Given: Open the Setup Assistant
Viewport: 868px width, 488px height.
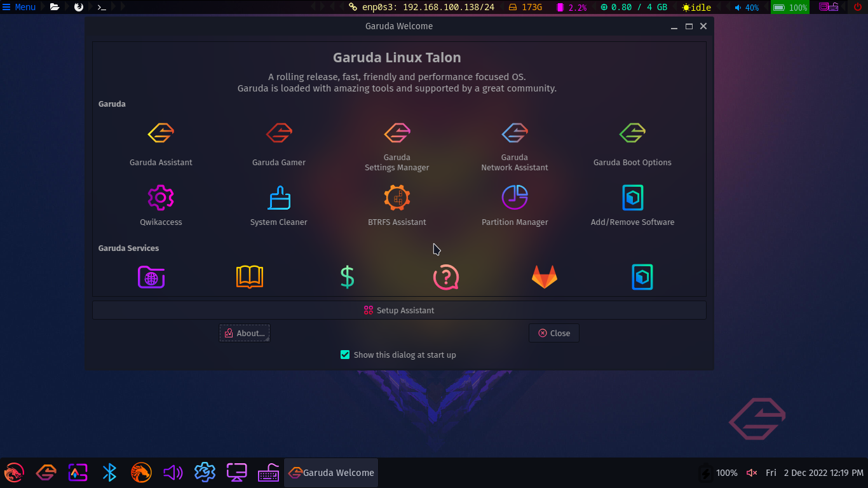Looking at the screenshot, I should (399, 310).
